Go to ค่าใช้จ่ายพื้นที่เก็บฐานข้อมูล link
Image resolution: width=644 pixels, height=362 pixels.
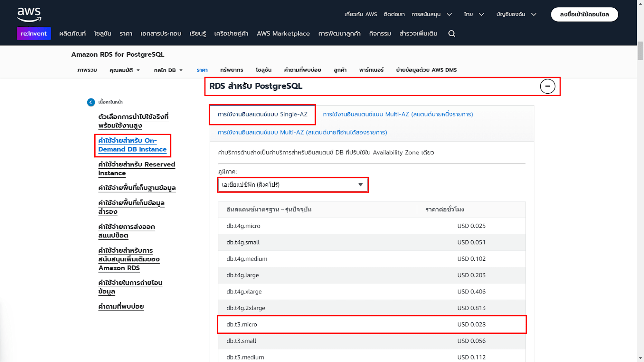point(137,188)
